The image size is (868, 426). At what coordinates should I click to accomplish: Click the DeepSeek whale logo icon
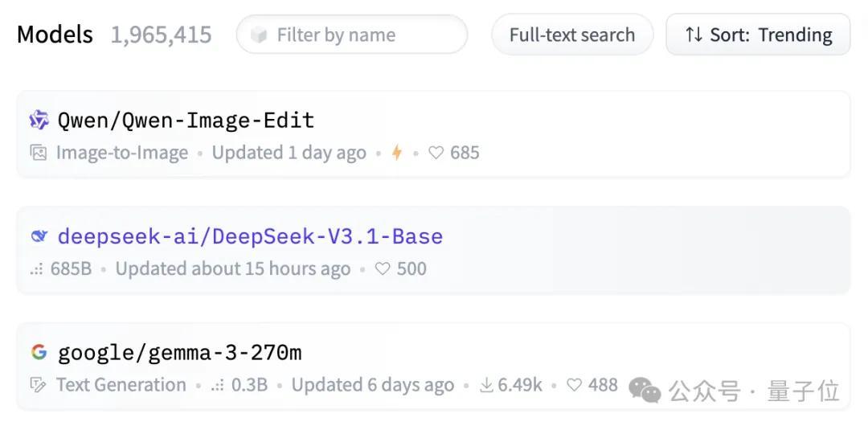tap(39, 236)
